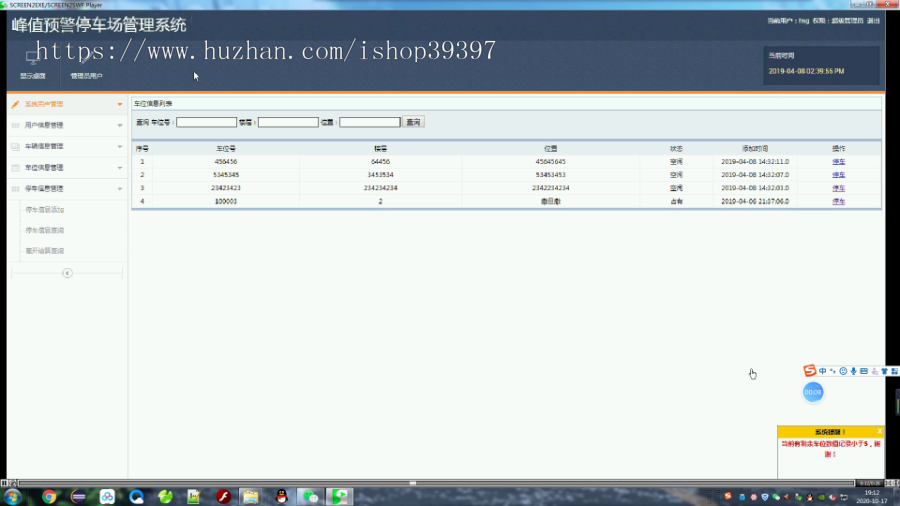This screenshot has height=506, width=900.
Task: Expand the 车位信息管理 menu arrow
Action: click(x=120, y=168)
